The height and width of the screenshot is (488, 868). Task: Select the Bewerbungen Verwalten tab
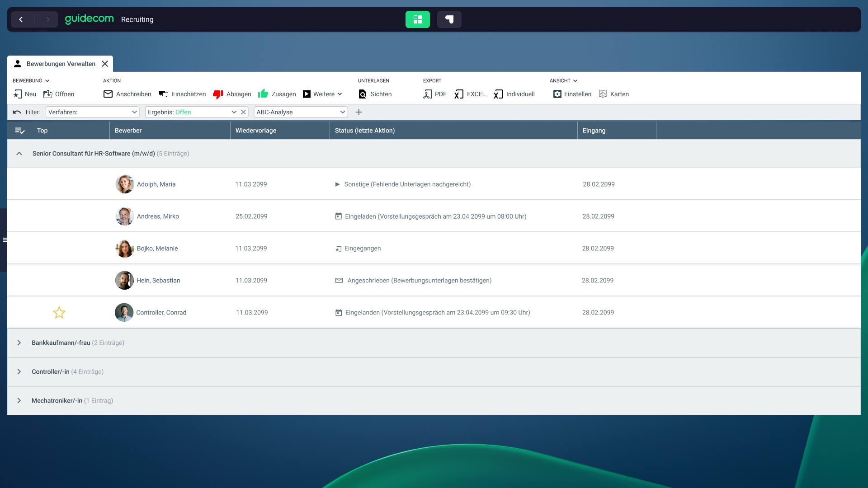click(61, 64)
